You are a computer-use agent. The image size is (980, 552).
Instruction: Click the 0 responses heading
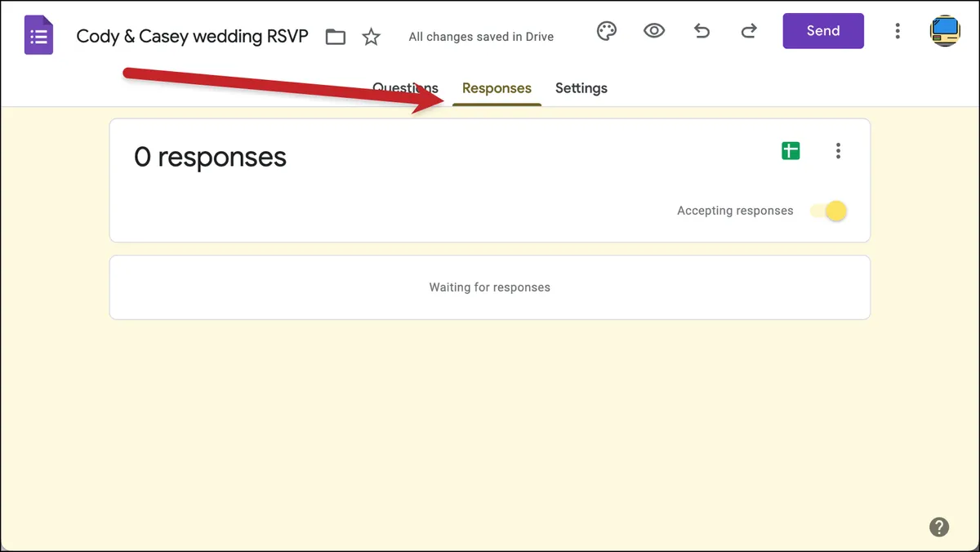pyautogui.click(x=210, y=157)
